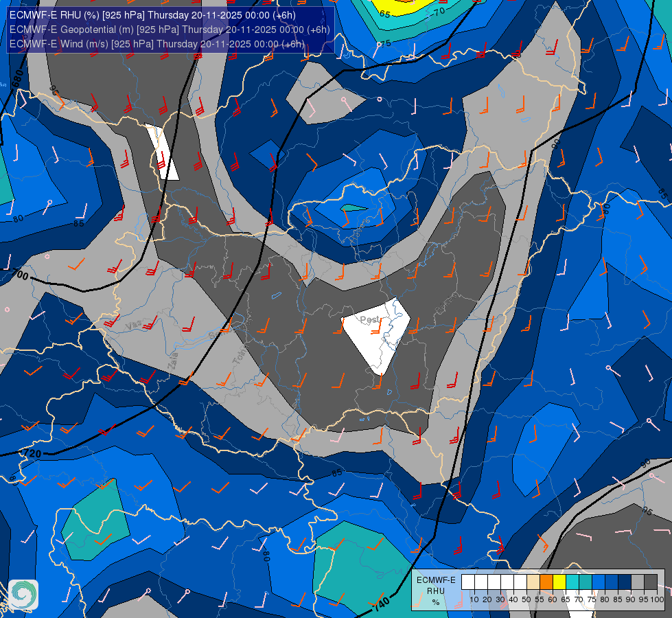Click the legend value 100
This screenshot has height=618, width=672.
(x=657, y=599)
